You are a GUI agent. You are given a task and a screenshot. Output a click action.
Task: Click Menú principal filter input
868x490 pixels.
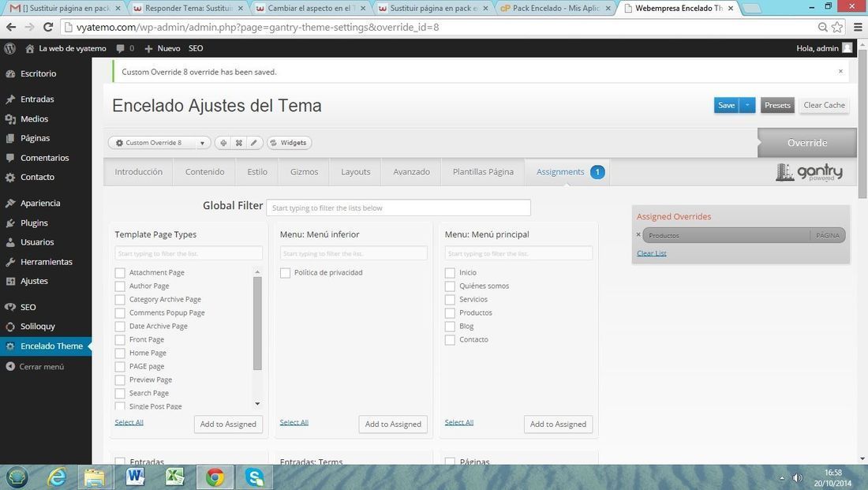tap(518, 253)
